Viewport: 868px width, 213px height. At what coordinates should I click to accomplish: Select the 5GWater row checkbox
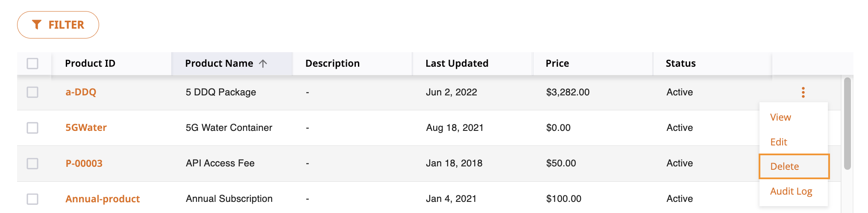tap(32, 127)
